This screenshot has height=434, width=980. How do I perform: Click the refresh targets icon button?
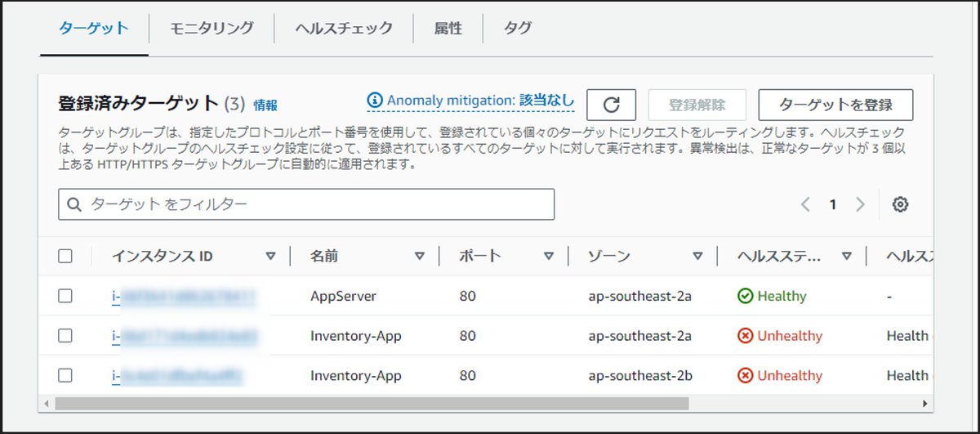click(612, 105)
